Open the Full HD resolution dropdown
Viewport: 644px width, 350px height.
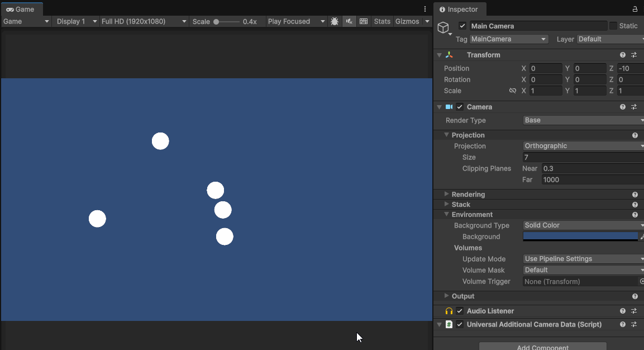[144, 21]
